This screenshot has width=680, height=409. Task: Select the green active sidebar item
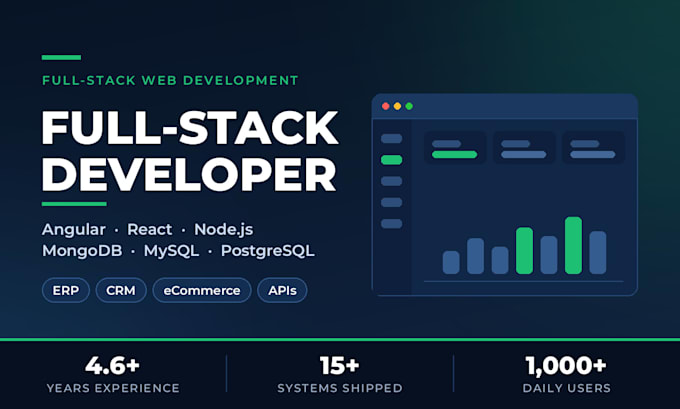(392, 160)
